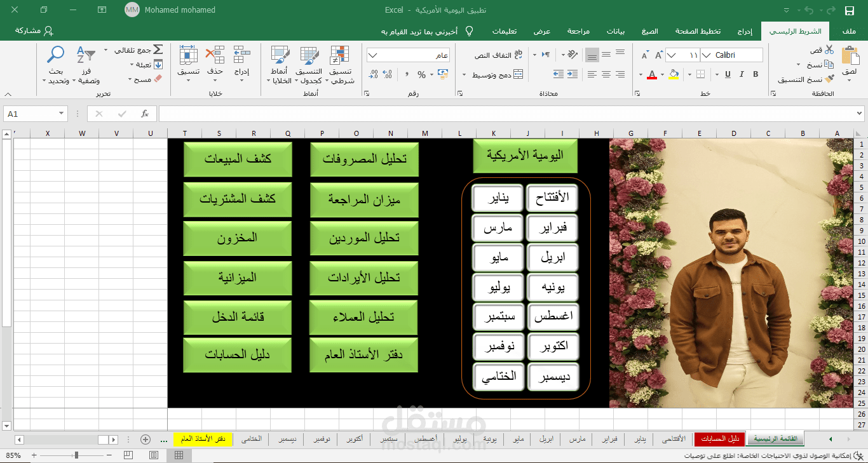The height and width of the screenshot is (463, 868).
Task: Select the AutoSum (جمع تلقائي) icon
Action: click(x=157, y=49)
